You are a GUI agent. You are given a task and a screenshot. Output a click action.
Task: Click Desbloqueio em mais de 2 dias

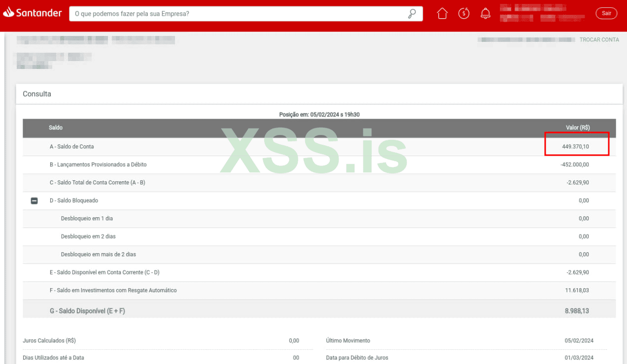98,255
